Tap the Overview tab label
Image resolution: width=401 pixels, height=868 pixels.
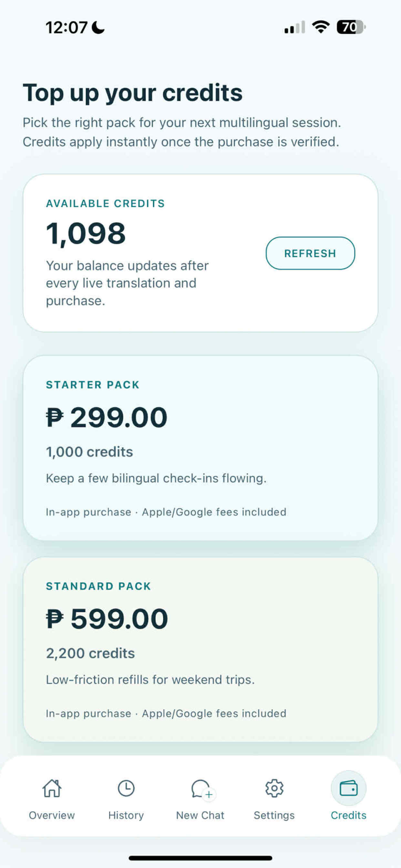pos(52,815)
